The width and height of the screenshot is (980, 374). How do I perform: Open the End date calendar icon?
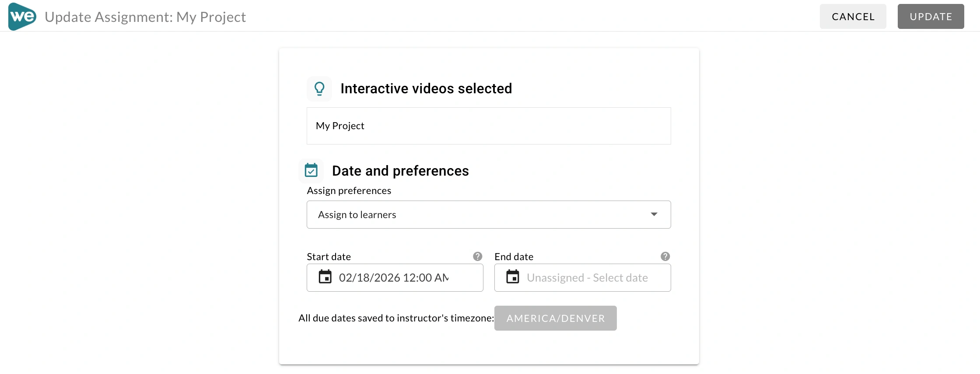513,277
